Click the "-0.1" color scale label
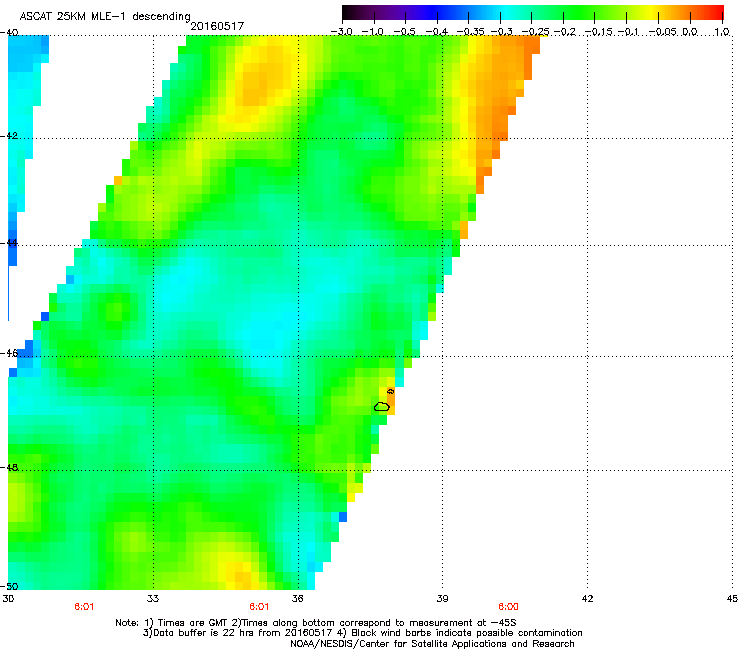Screen dimensions: 740x650 pos(629,32)
